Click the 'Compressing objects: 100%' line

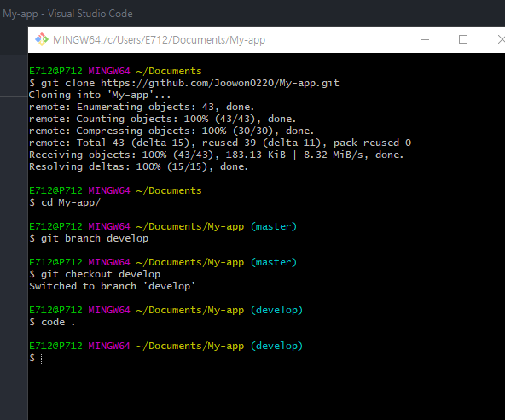(171, 131)
